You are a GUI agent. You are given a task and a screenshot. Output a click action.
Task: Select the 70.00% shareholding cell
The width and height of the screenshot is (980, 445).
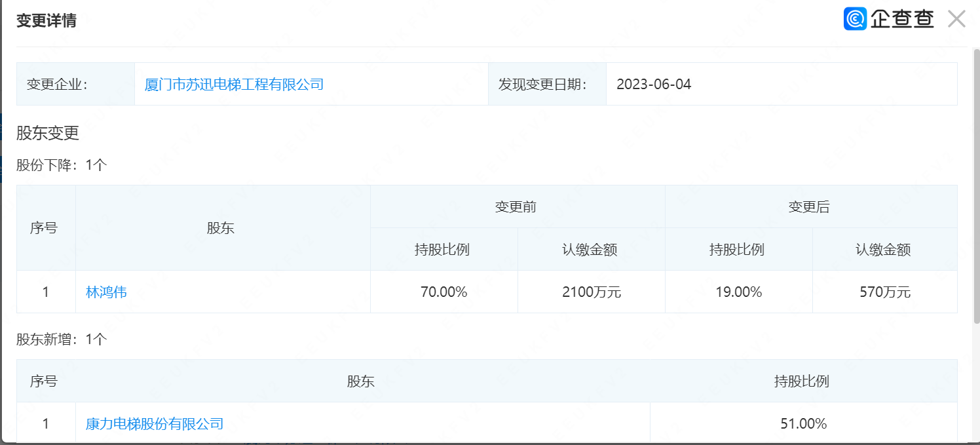pyautogui.click(x=444, y=292)
